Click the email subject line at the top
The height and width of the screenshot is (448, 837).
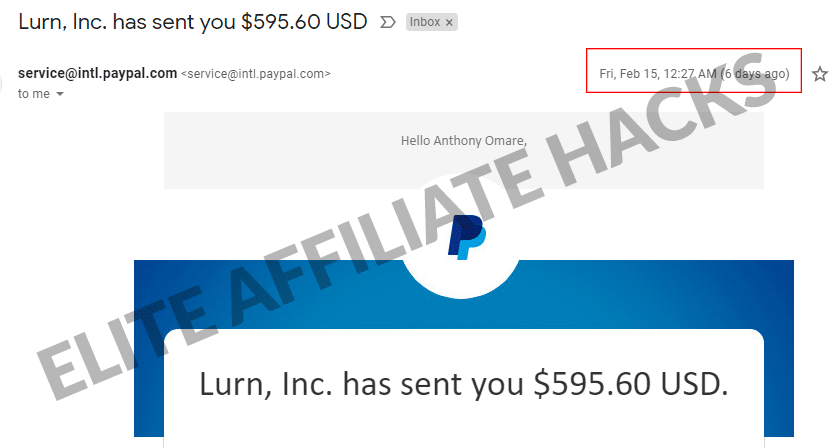[x=193, y=22]
